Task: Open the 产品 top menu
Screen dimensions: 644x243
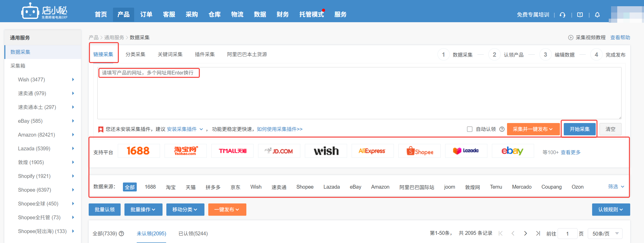Action: tap(123, 14)
